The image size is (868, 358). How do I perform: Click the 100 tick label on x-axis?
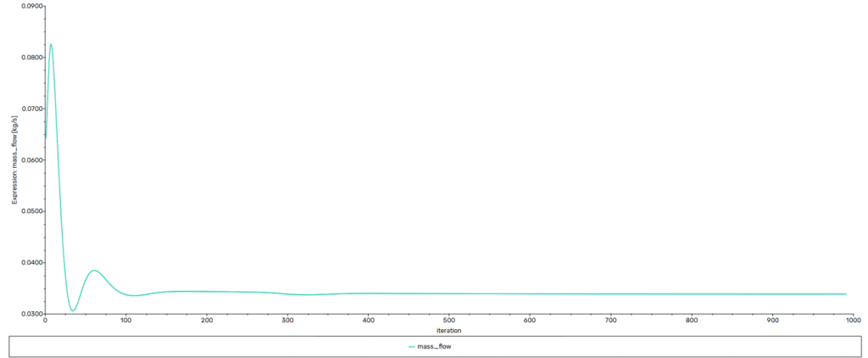tap(125, 320)
